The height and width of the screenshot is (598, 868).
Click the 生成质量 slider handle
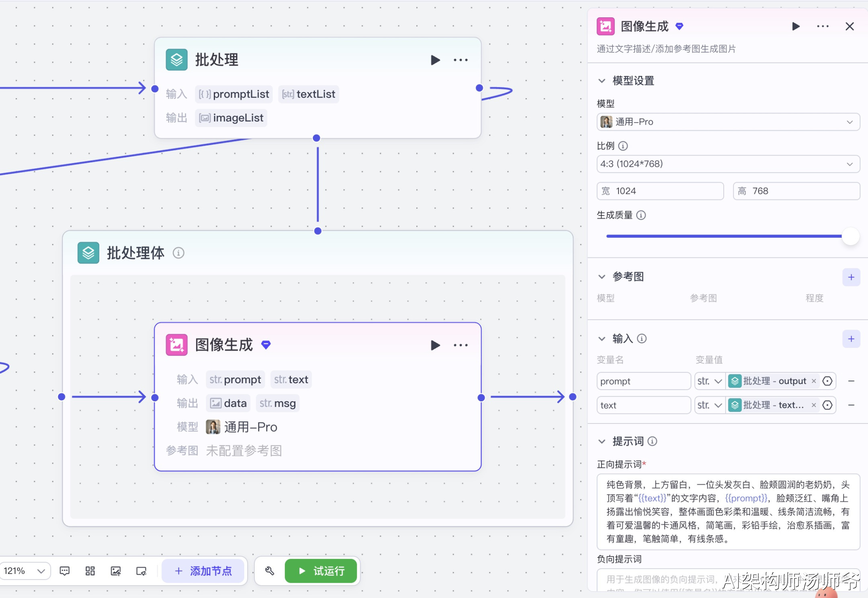pyautogui.click(x=850, y=236)
